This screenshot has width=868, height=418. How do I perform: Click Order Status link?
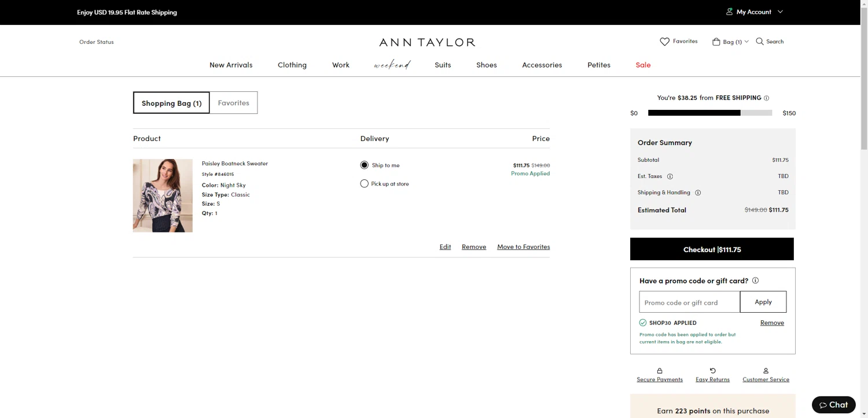click(97, 42)
